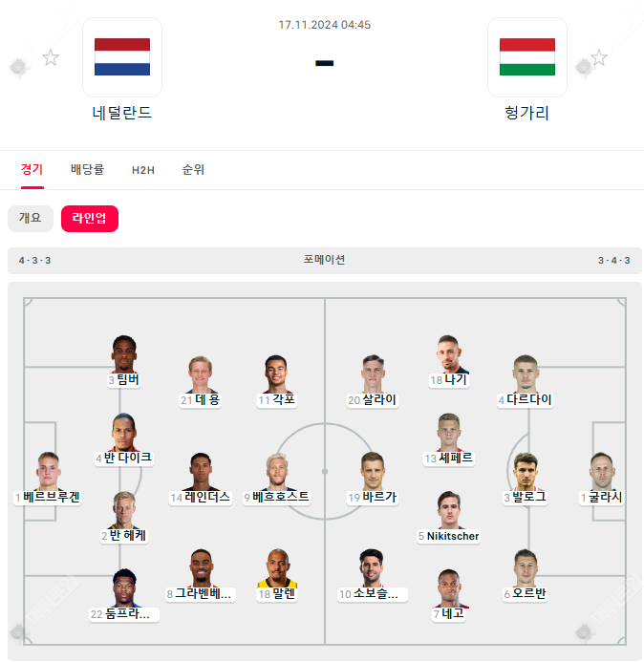The height and width of the screenshot is (662, 644).
Task: Select the 개요 overview button
Action: [31, 219]
